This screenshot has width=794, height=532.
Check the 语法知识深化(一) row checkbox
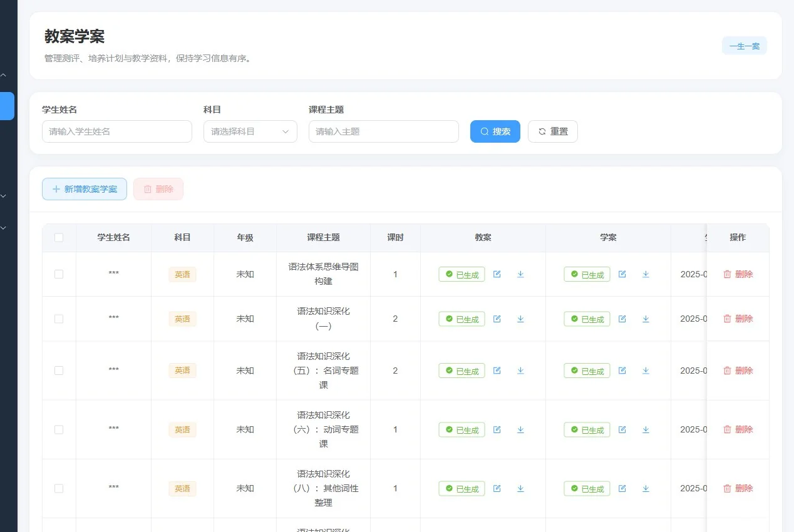coord(59,319)
